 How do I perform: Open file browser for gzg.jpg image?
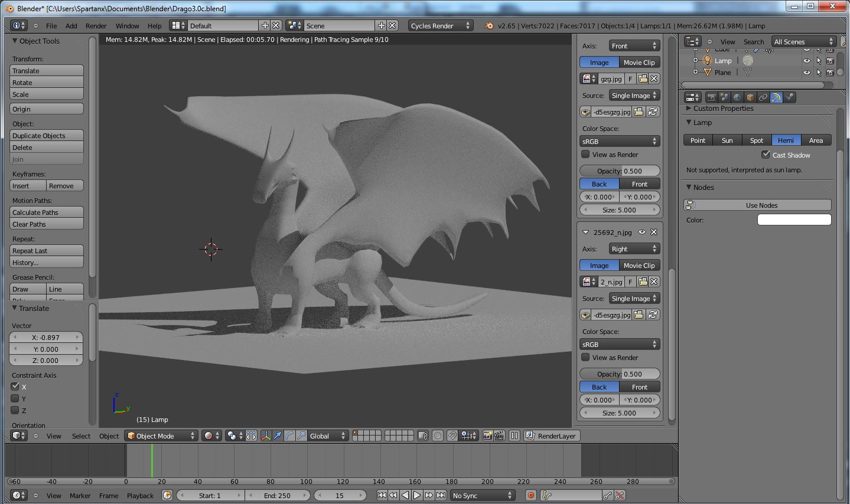click(x=643, y=78)
